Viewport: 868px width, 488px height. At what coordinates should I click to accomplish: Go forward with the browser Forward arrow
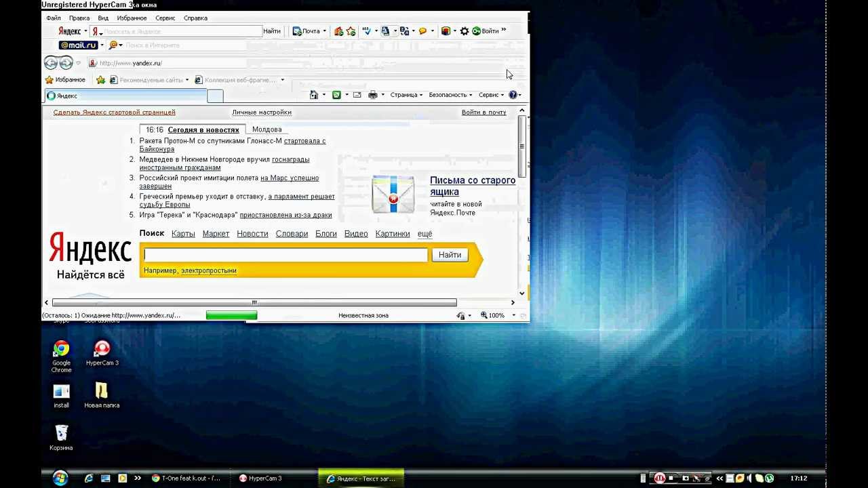point(66,63)
